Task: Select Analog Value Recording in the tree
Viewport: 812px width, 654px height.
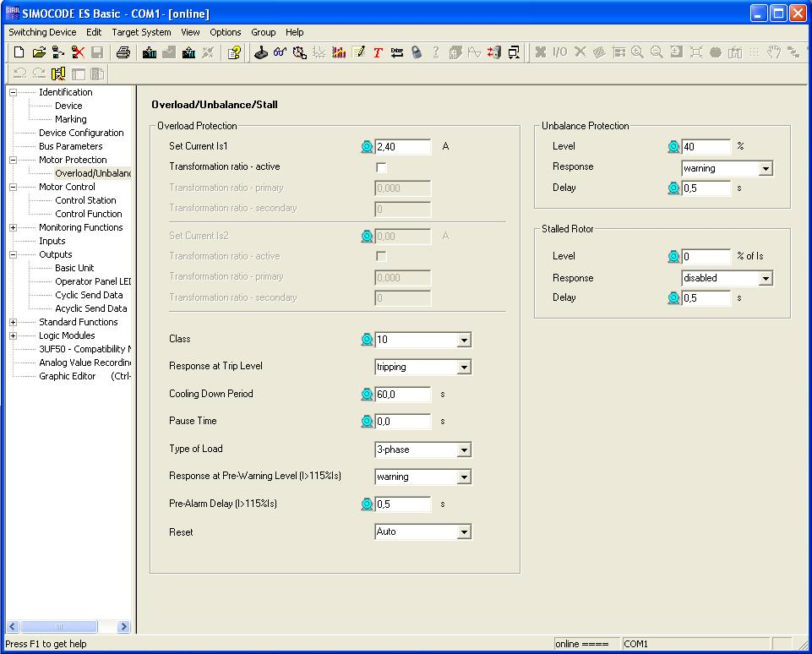Action: click(x=85, y=363)
